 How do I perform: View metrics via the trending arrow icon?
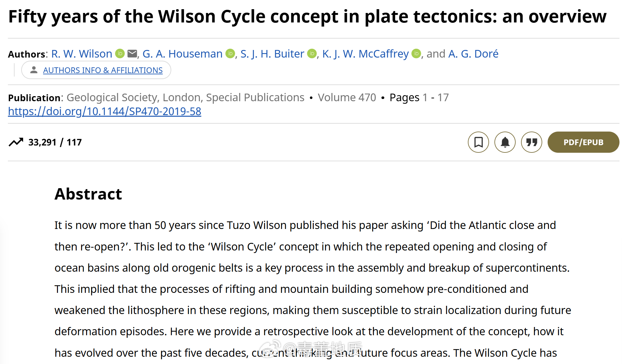tap(16, 142)
